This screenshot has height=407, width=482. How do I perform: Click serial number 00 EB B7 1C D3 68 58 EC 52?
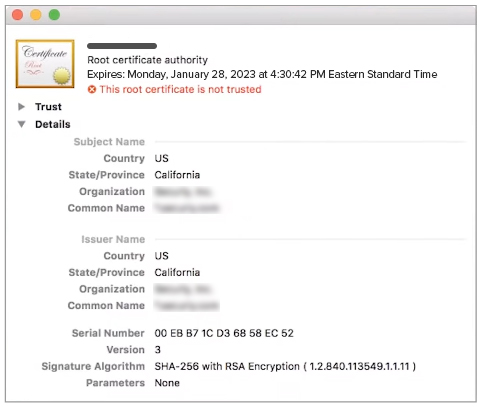(224, 333)
